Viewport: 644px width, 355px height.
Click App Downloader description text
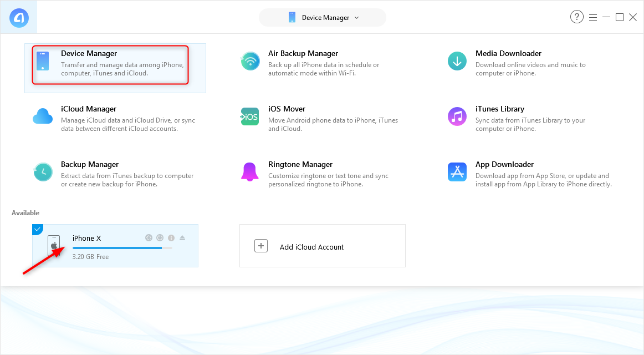tap(544, 180)
